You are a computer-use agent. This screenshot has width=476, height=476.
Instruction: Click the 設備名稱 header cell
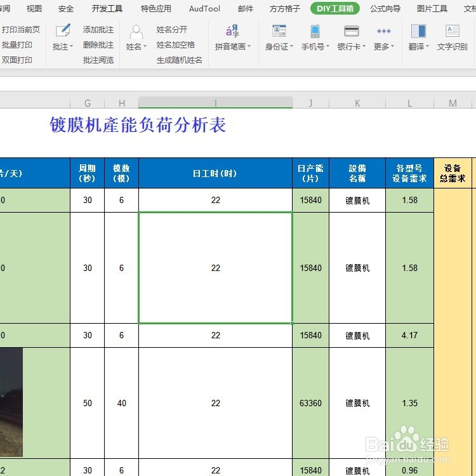click(357, 173)
